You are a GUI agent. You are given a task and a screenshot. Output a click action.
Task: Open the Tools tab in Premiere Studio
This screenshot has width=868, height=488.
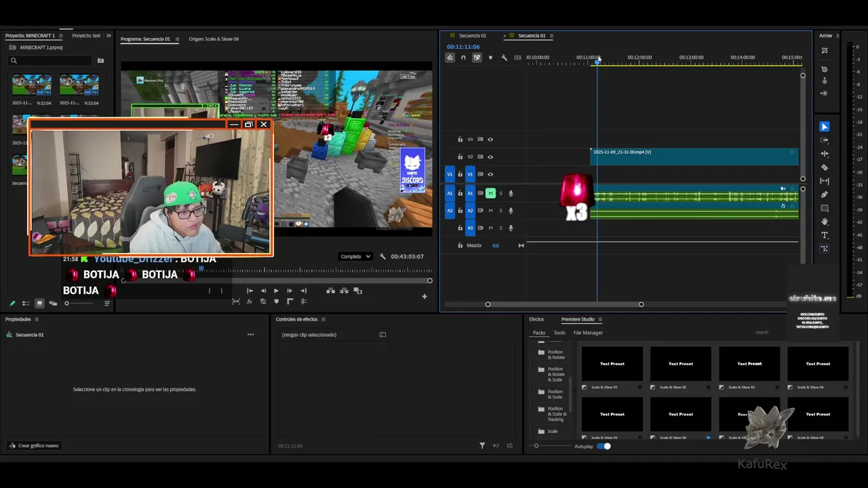(x=559, y=333)
